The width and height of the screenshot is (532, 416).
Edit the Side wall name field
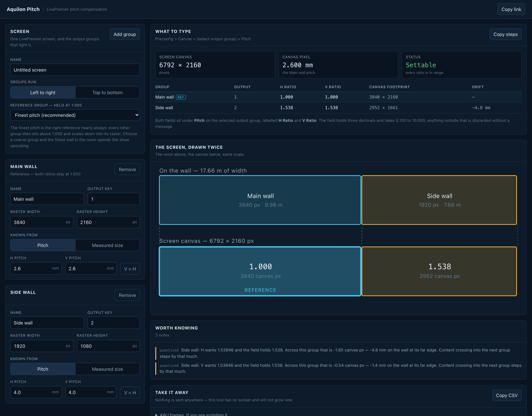47,323
